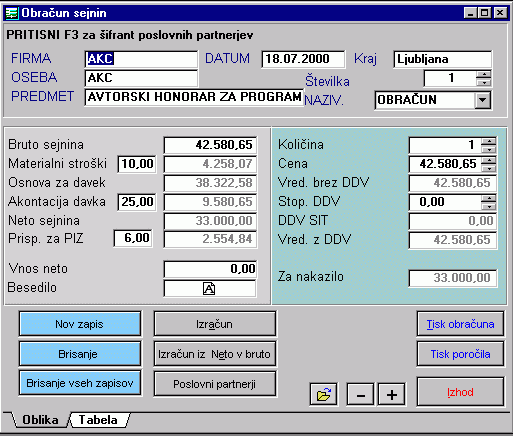
Task: Decrease the Stop. DDV spinner value
Action: point(489,206)
